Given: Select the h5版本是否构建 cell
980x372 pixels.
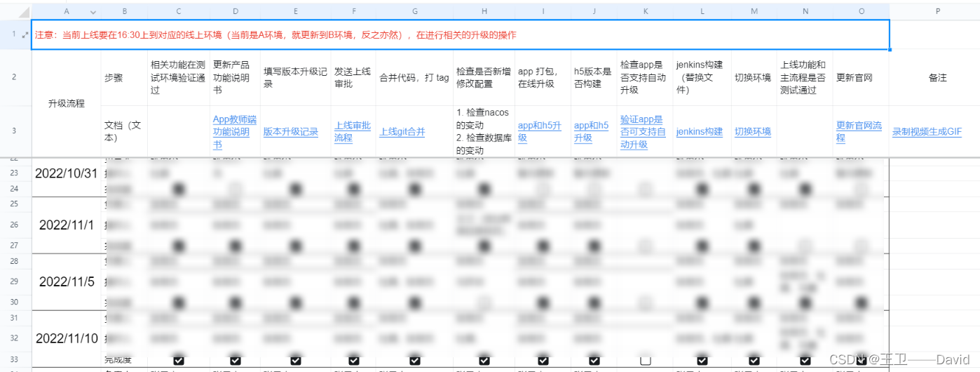Looking at the screenshot, I should pyautogui.click(x=594, y=78).
